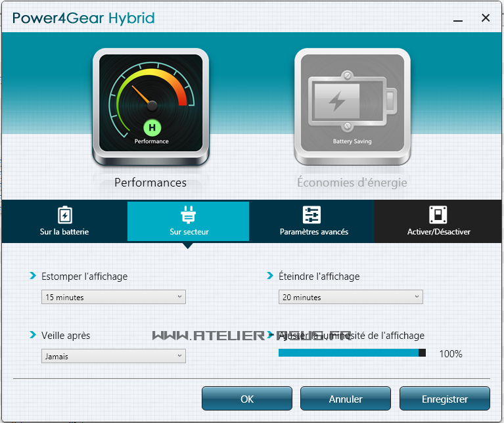Screen dimensions: 504x423
Task: Minimize the Power4Gear Hybrid window
Action: tap(459, 18)
